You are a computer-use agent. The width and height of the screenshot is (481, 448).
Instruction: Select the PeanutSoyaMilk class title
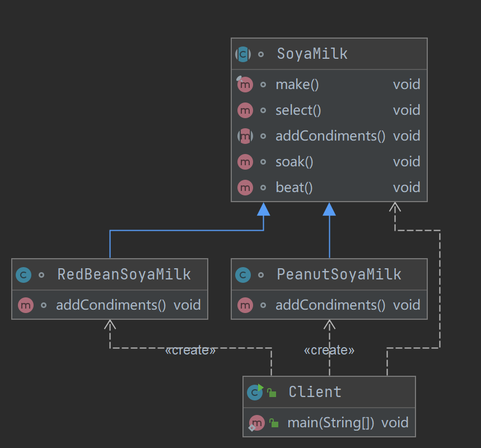click(339, 274)
